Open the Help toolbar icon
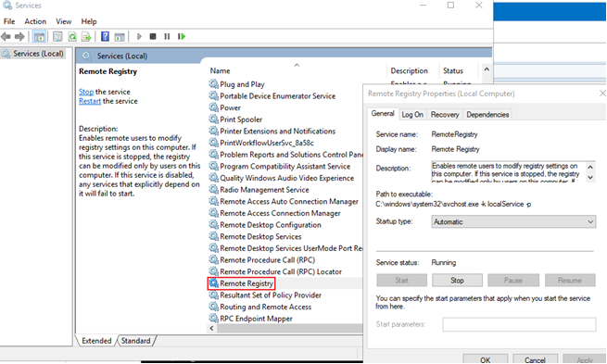 pos(105,36)
